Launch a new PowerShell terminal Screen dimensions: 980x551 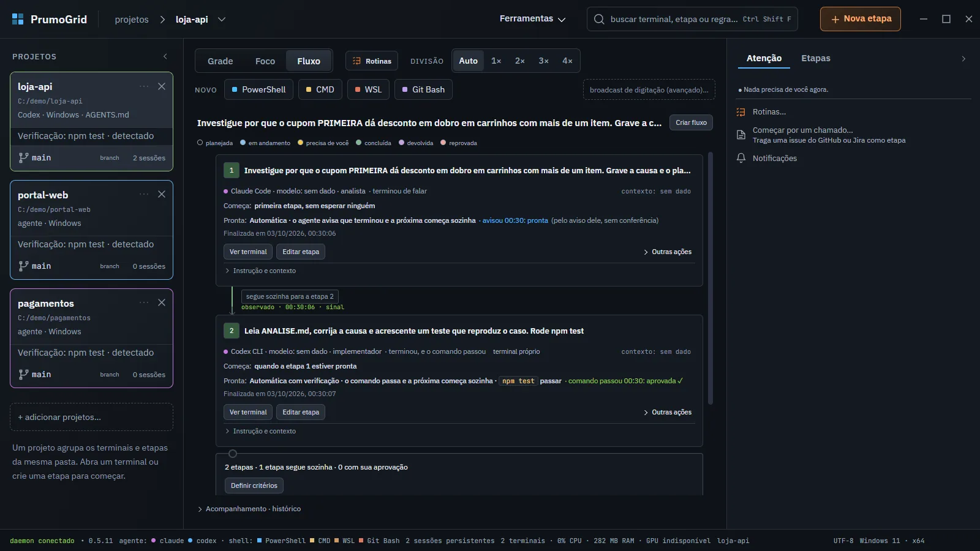259,89
